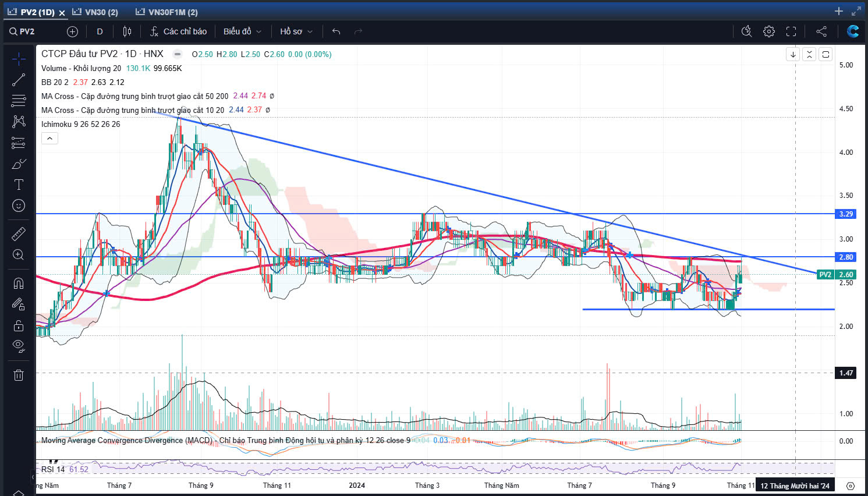
Task: Open the D interval selector
Action: tap(100, 31)
